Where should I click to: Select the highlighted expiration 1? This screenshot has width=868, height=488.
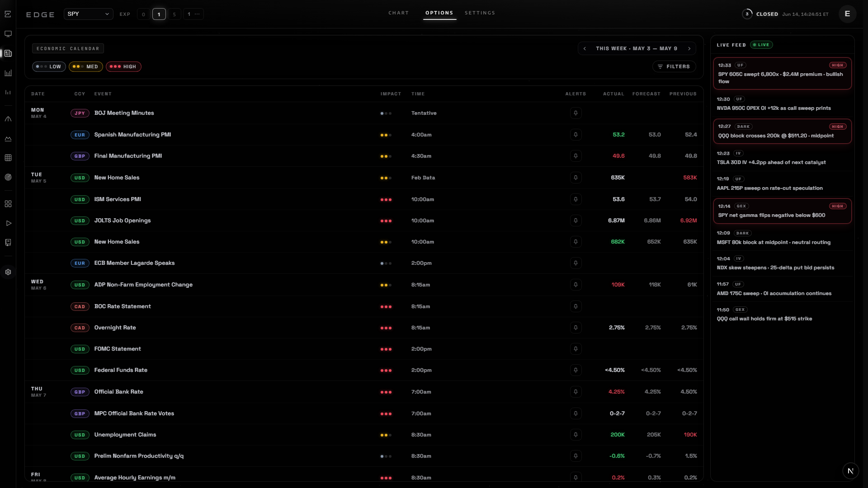click(159, 14)
